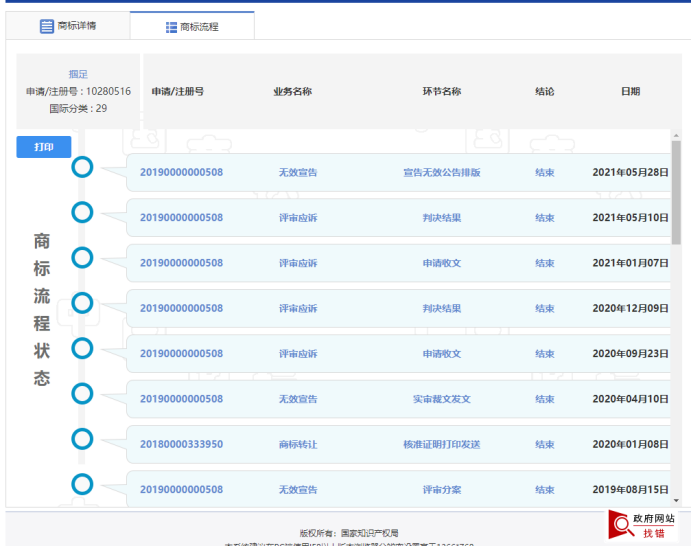The height and width of the screenshot is (546, 692).
Task: Click the date 2020年01月08日
Action: [630, 444]
